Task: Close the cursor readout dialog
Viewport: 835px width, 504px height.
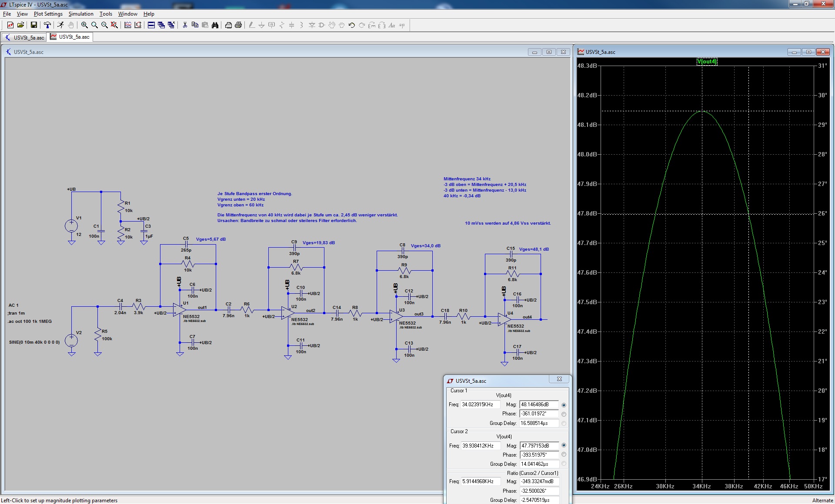Action: [559, 379]
